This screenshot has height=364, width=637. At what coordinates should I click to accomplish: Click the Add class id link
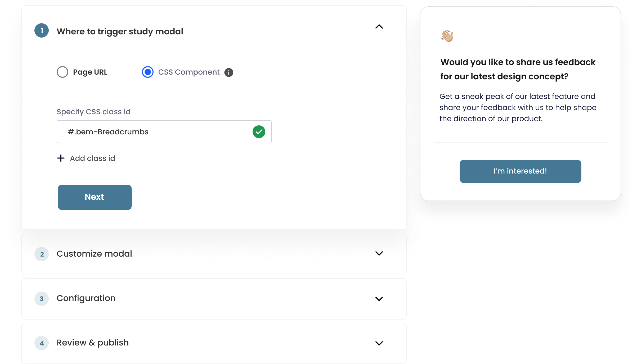click(x=92, y=158)
